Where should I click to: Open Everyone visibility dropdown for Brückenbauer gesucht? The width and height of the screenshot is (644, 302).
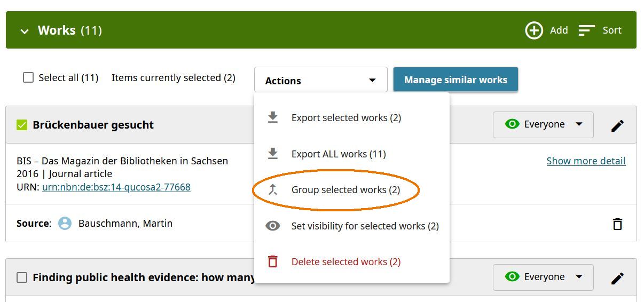click(543, 124)
